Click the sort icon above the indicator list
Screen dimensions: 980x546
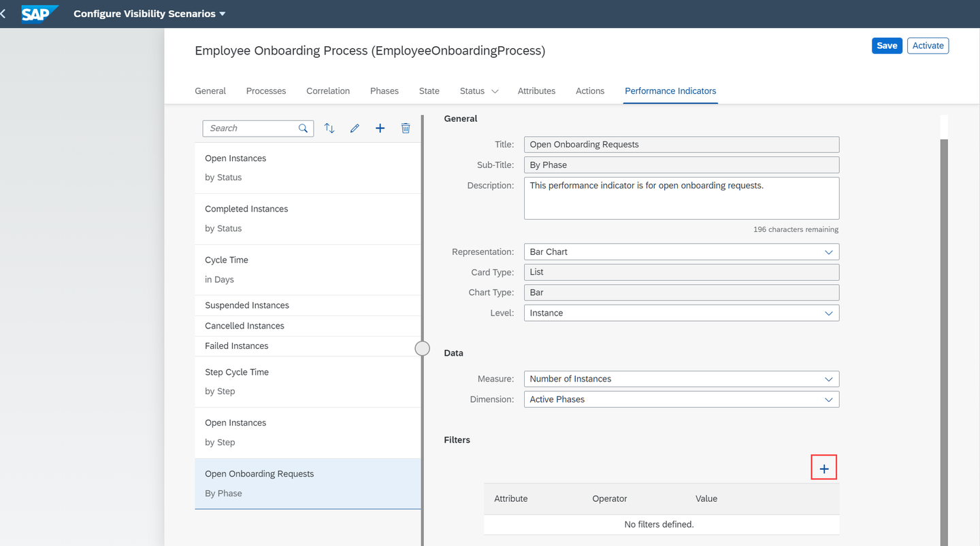click(329, 129)
